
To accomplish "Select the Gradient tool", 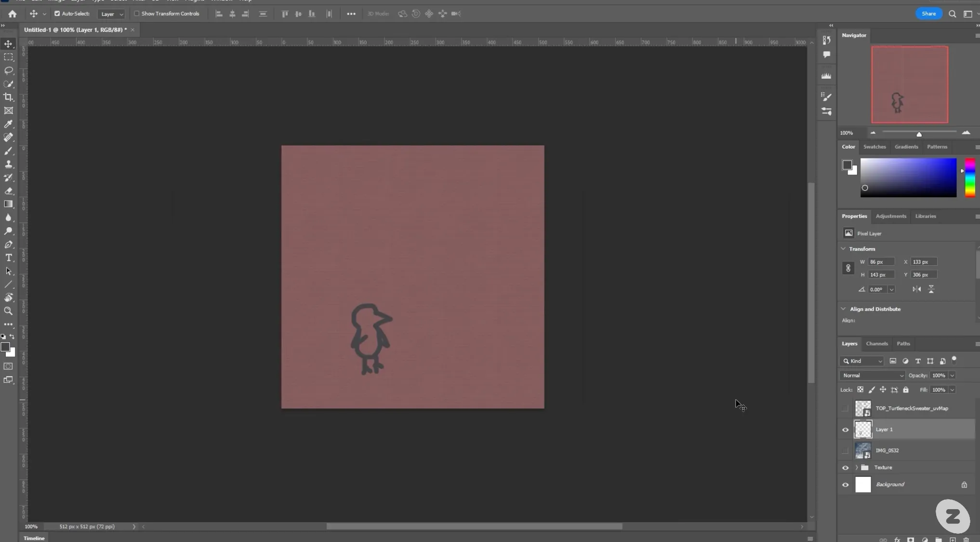I will (9, 204).
